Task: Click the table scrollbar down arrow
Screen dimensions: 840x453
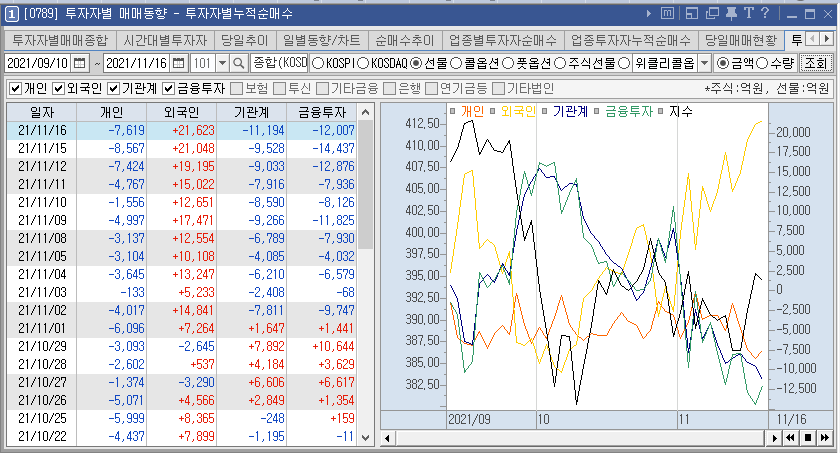Action: [365, 437]
